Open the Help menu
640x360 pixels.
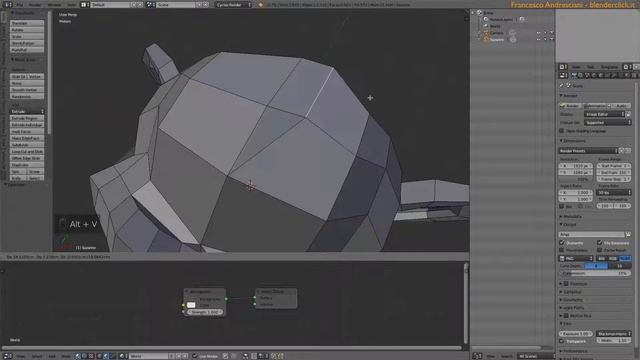pos(72,4)
